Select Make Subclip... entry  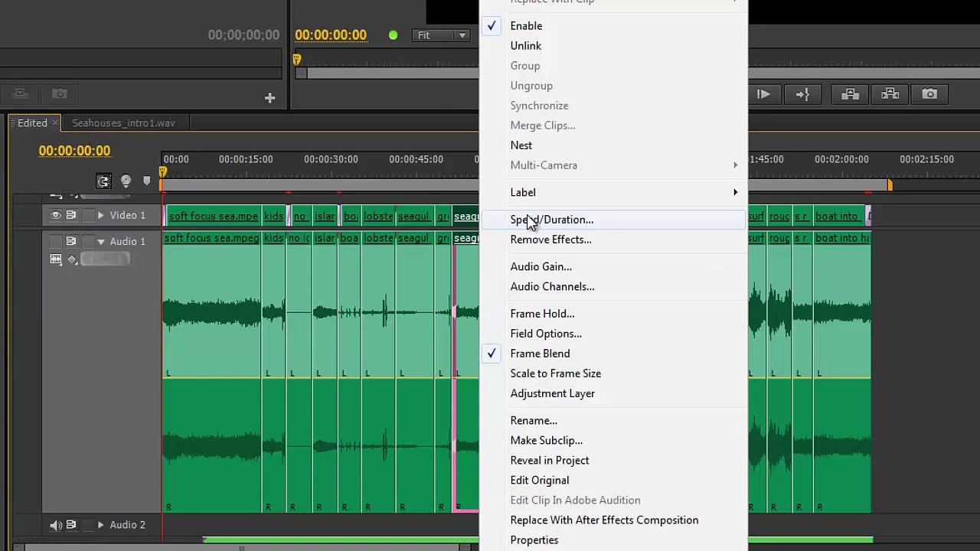pyautogui.click(x=612, y=441)
